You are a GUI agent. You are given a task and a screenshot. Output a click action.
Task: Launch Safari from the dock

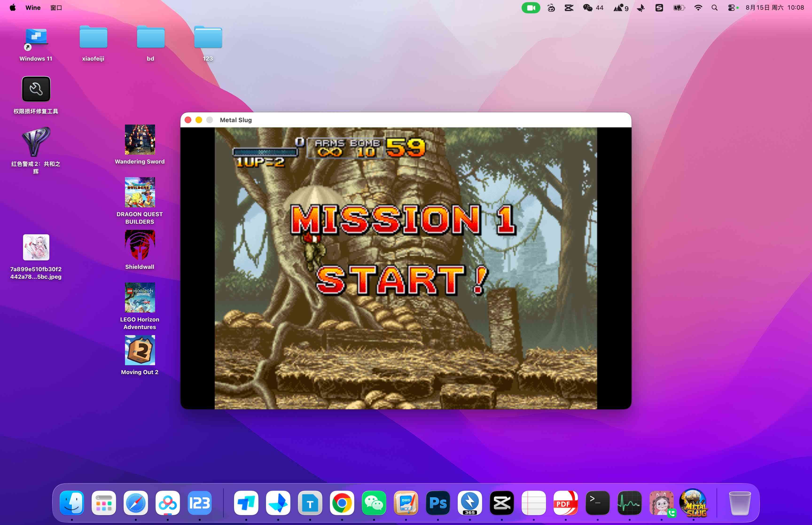click(x=136, y=503)
